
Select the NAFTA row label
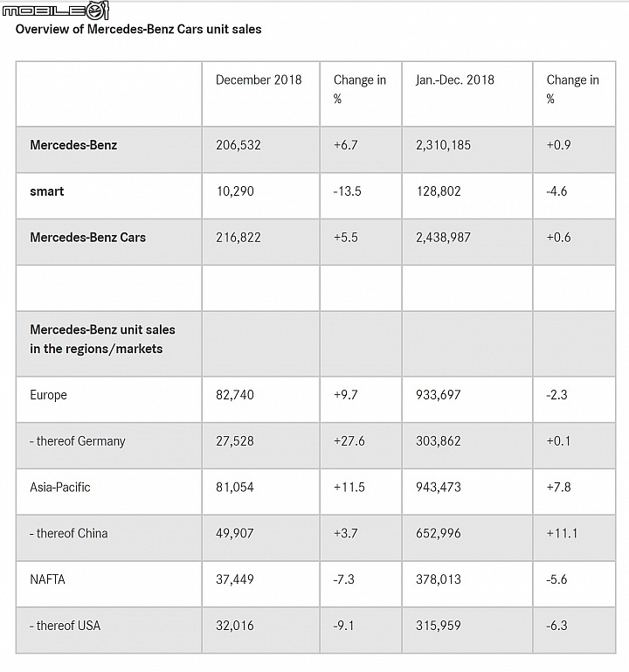click(x=47, y=579)
